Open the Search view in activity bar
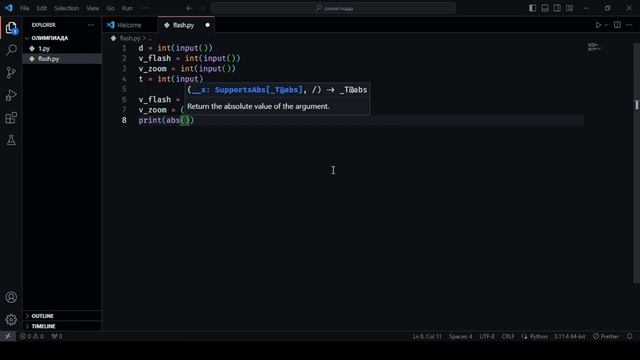 [11, 50]
